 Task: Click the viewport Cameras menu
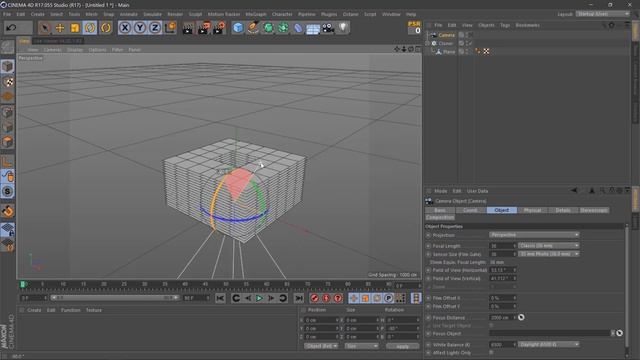click(x=52, y=50)
